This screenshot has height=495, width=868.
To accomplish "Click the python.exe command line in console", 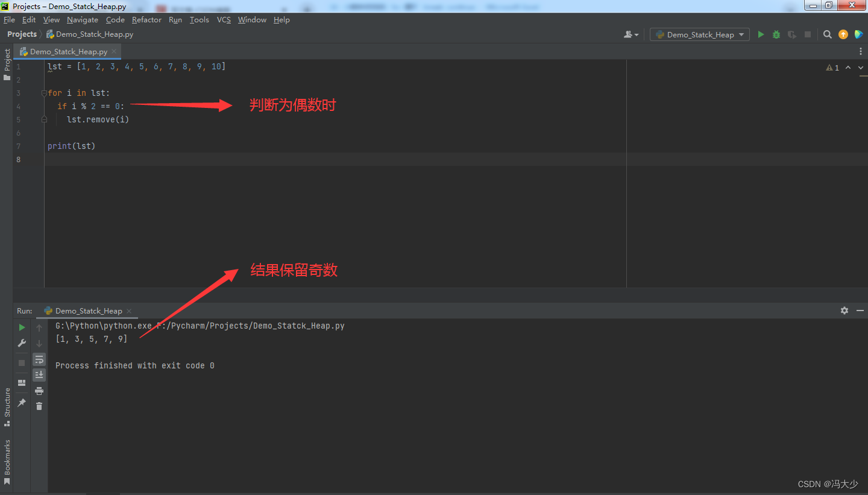I will (200, 326).
